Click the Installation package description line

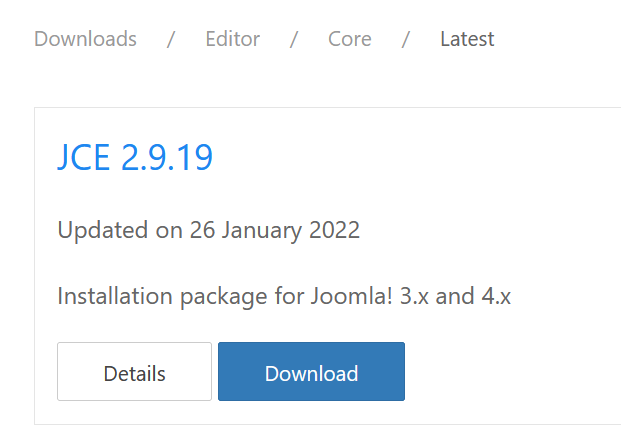284,296
